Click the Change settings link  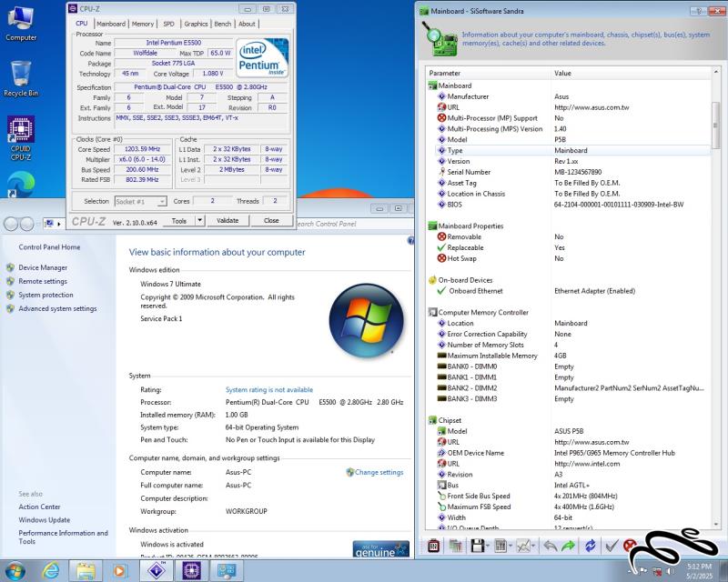point(379,472)
